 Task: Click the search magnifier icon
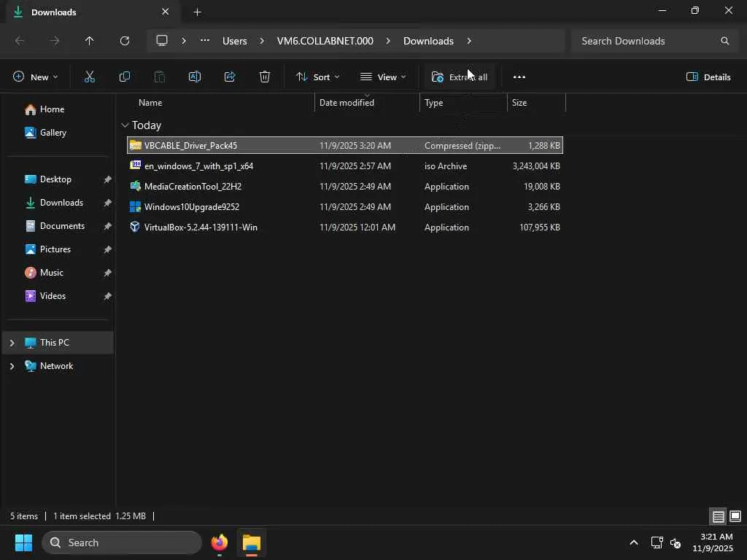click(724, 41)
